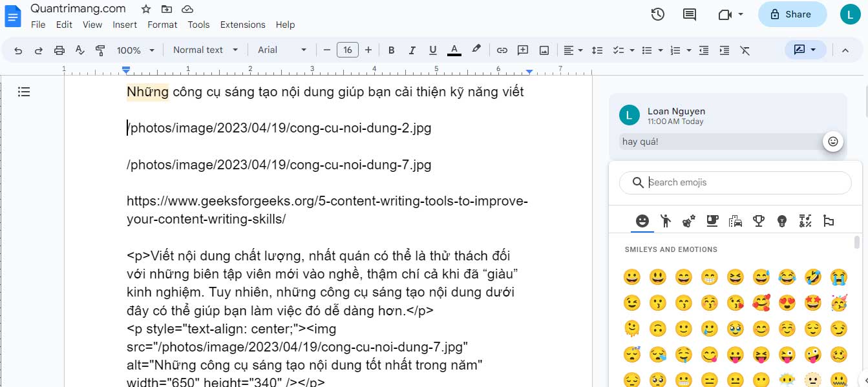The image size is (868, 387).
Task: Click the Spelling check icon
Action: coord(79,50)
